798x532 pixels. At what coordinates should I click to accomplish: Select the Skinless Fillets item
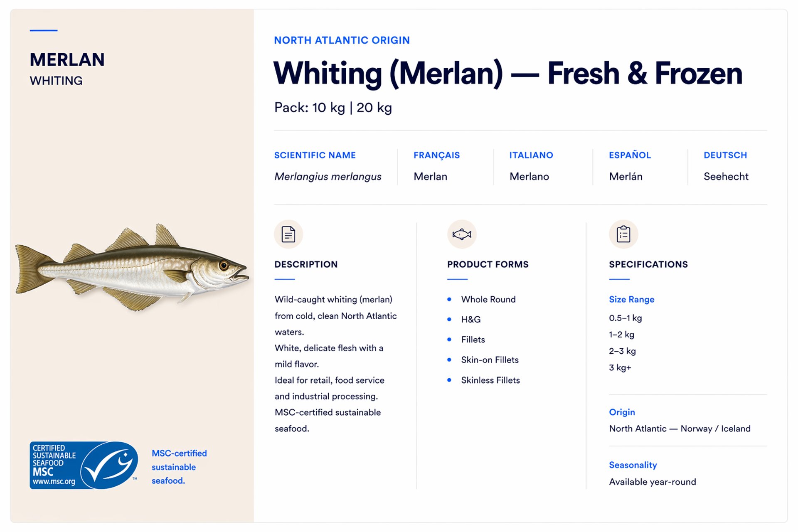pos(490,380)
